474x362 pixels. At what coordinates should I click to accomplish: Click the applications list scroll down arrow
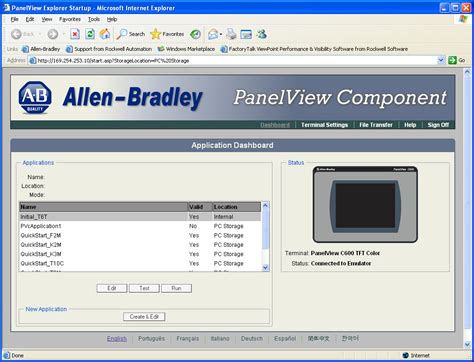click(265, 268)
